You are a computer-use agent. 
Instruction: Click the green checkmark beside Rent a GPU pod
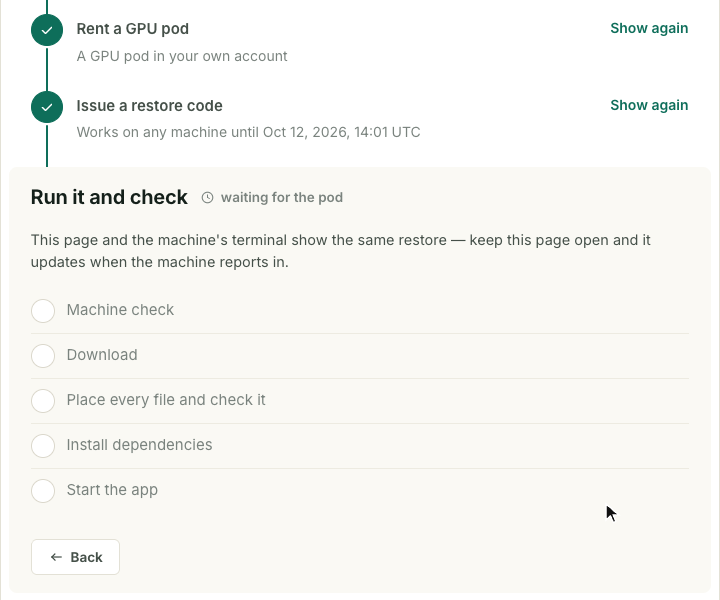[x=47, y=30]
